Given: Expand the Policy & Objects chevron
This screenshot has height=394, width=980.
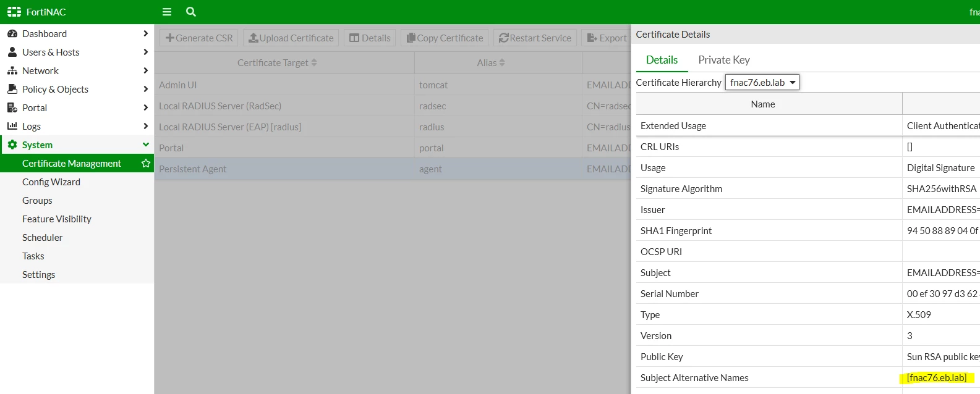Looking at the screenshot, I should [x=146, y=89].
